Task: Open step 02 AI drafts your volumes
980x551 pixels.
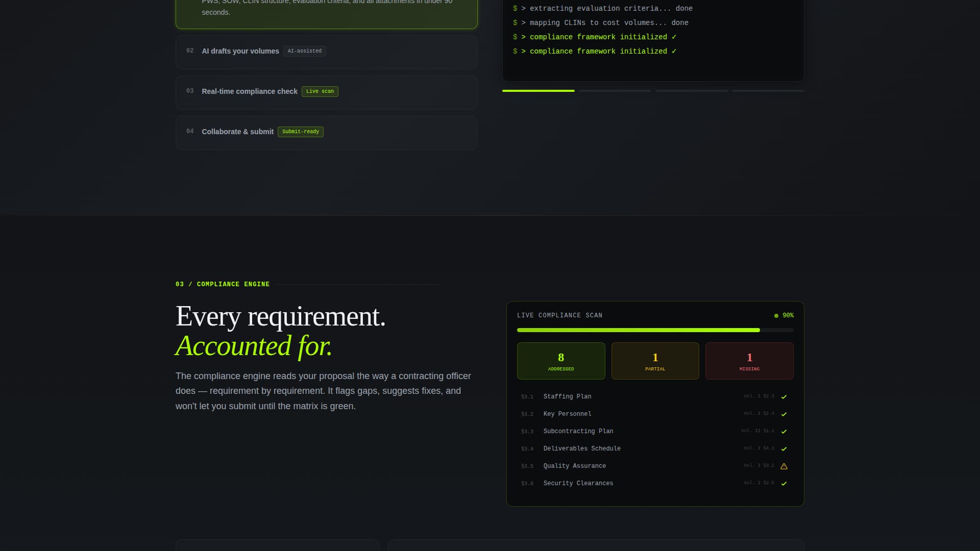Action: click(x=326, y=52)
